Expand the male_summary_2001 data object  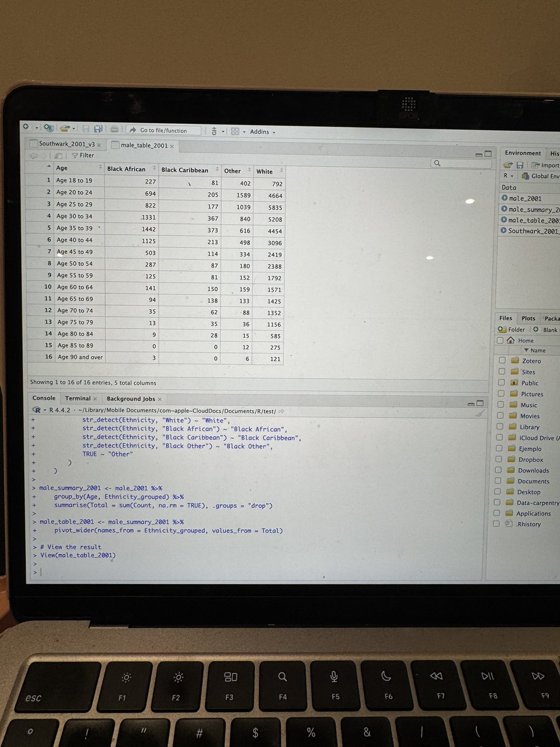click(x=505, y=209)
